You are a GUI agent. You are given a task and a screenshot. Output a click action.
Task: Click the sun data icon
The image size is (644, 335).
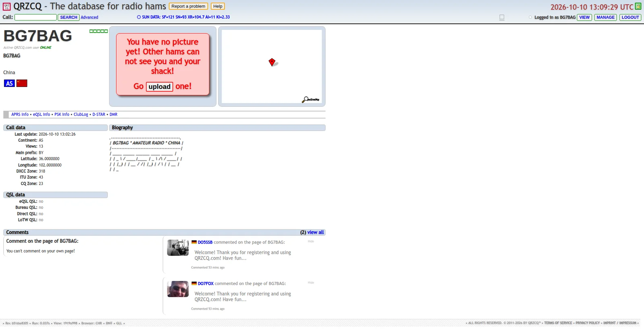139,17
